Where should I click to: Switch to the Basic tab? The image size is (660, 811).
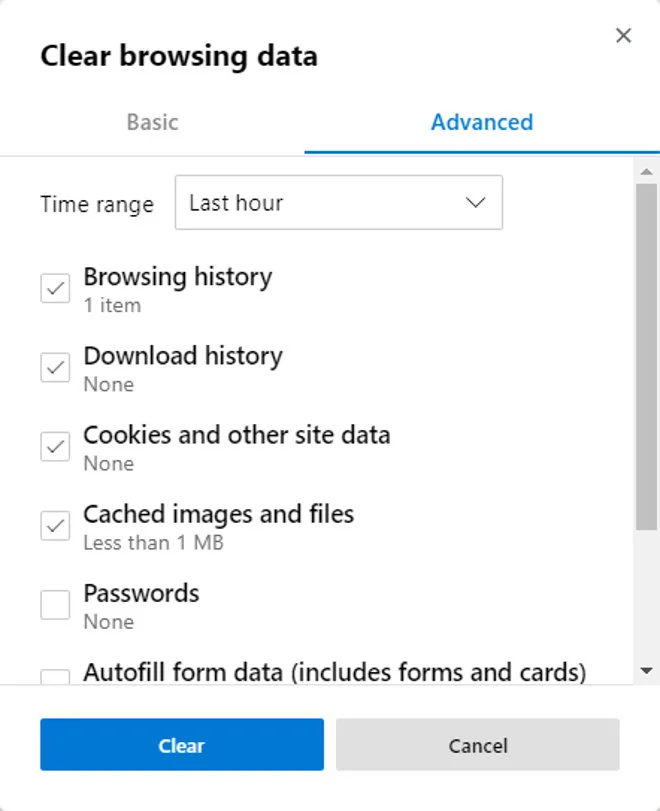pyautogui.click(x=152, y=122)
